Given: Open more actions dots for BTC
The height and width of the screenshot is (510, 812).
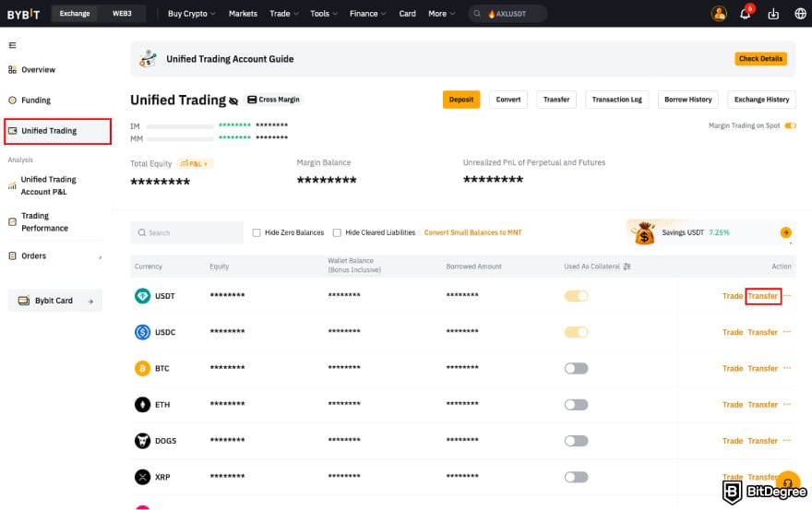Looking at the screenshot, I should [787, 368].
